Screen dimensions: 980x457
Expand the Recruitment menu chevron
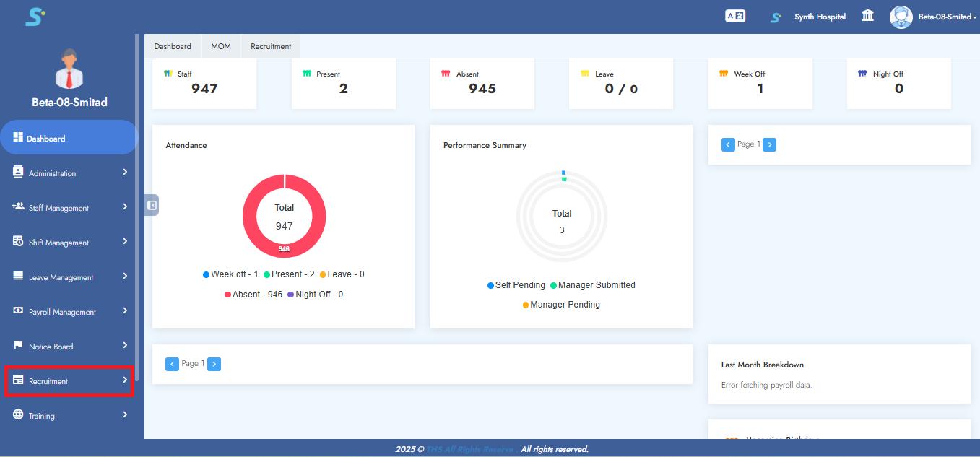(x=125, y=380)
